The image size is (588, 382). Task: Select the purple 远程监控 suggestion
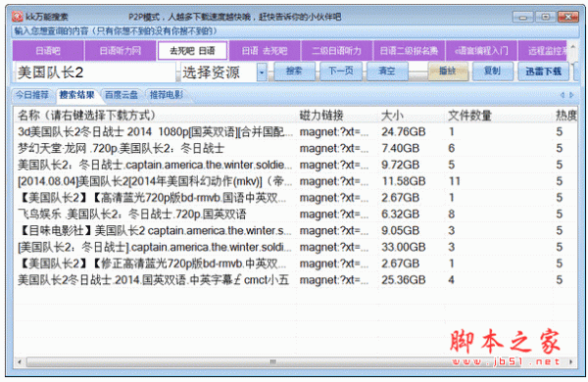[x=543, y=51]
